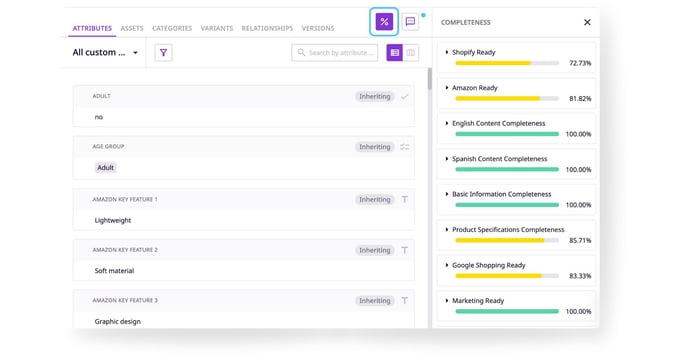Click Inheriting badge on Amazon Key Feature 2

(x=374, y=250)
